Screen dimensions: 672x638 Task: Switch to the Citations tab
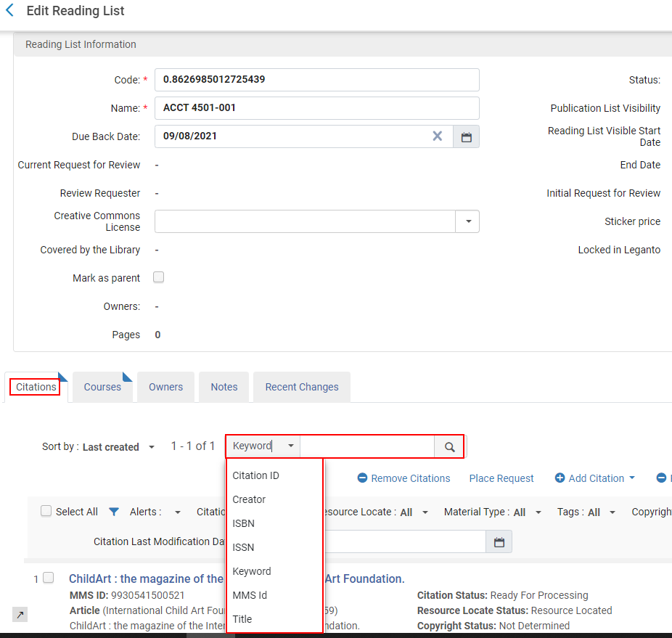(36, 387)
